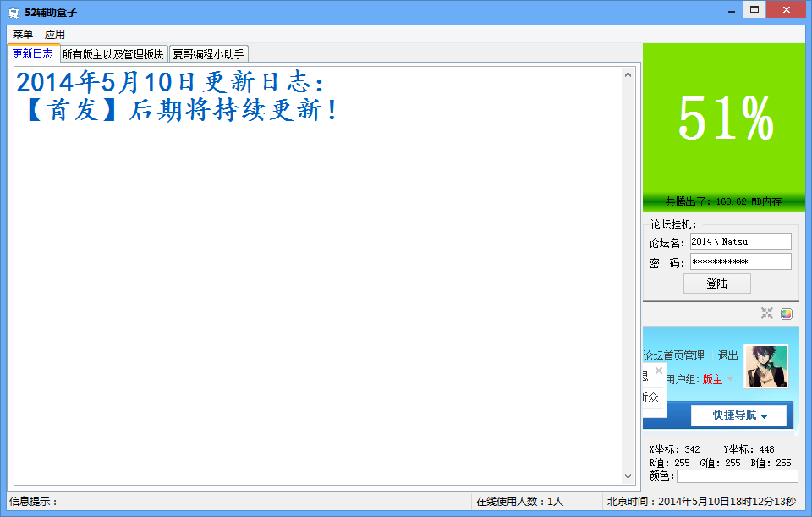Click the anime user avatar thumbnail

tap(766, 366)
